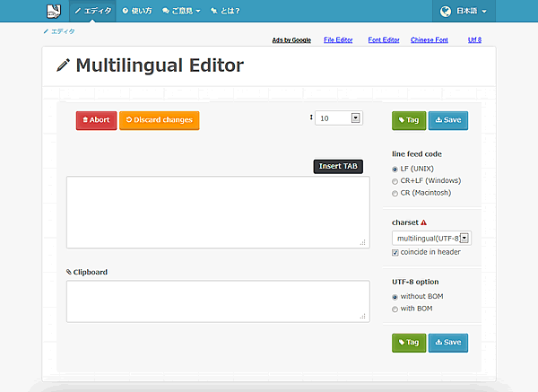Toggle the coincide in header checkbox

395,252
